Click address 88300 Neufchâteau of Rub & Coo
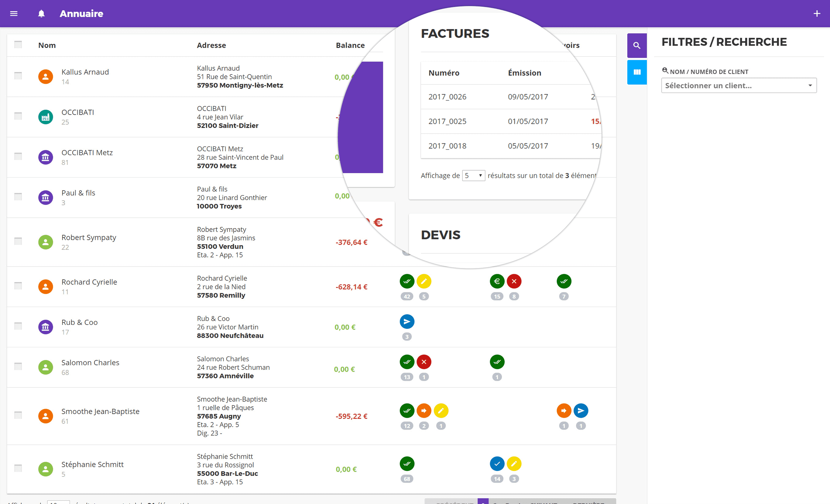830x504 pixels. tap(230, 336)
